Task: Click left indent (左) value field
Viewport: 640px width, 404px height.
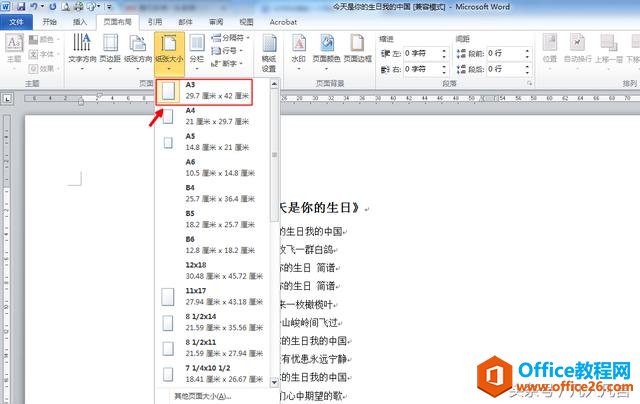Action: click(x=422, y=53)
